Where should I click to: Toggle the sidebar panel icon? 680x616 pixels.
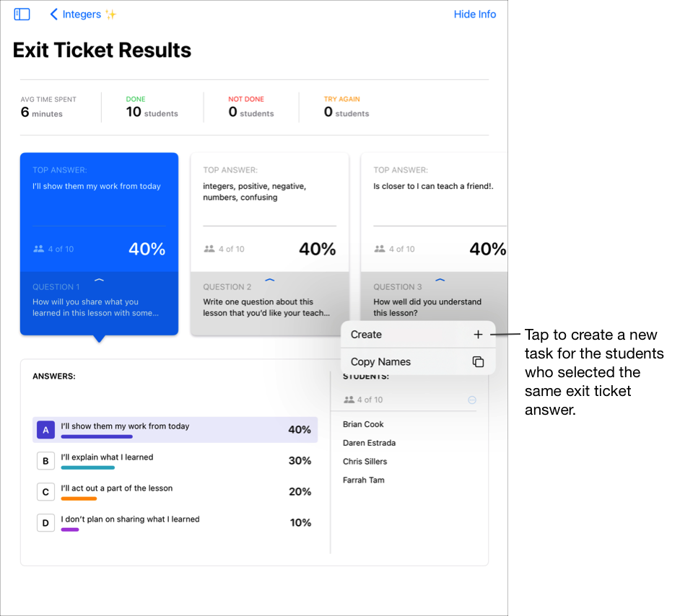click(x=22, y=14)
